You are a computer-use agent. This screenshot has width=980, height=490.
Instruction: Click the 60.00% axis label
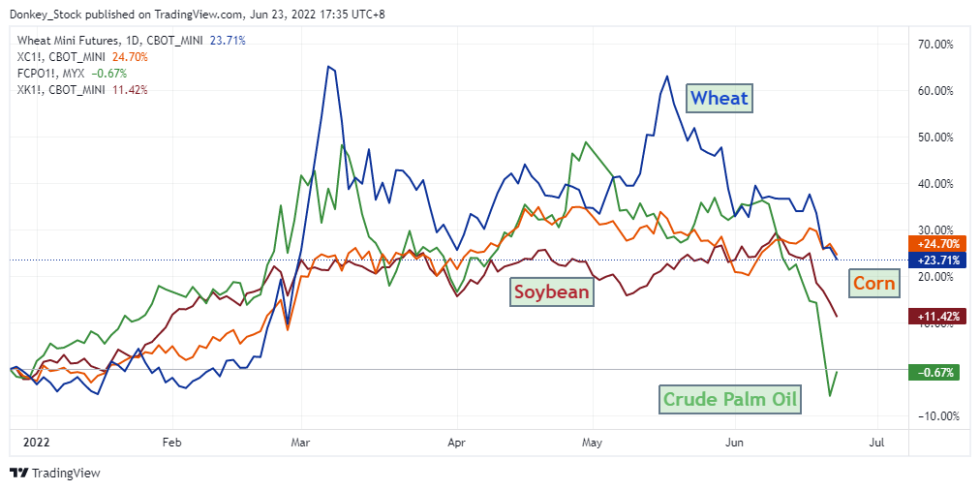(936, 91)
